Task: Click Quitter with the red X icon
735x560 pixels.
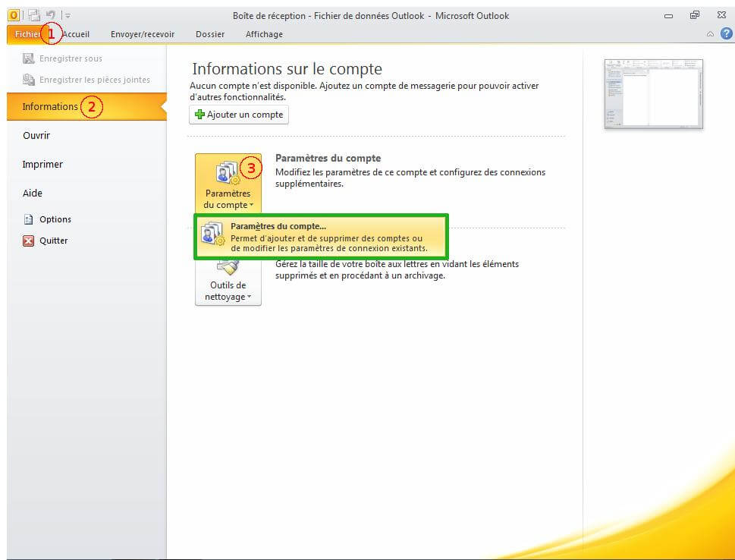Action: [53, 241]
